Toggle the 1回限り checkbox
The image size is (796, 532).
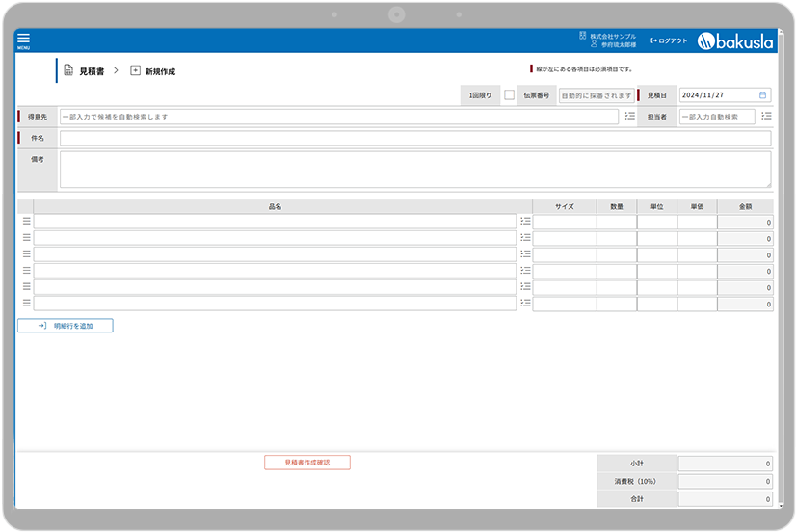pos(509,95)
